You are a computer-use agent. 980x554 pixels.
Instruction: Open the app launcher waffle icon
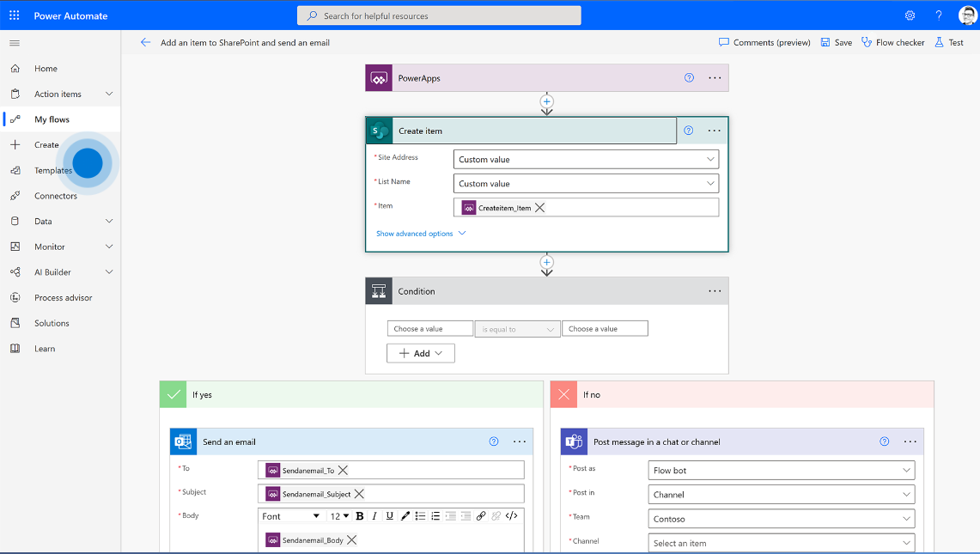pyautogui.click(x=15, y=15)
